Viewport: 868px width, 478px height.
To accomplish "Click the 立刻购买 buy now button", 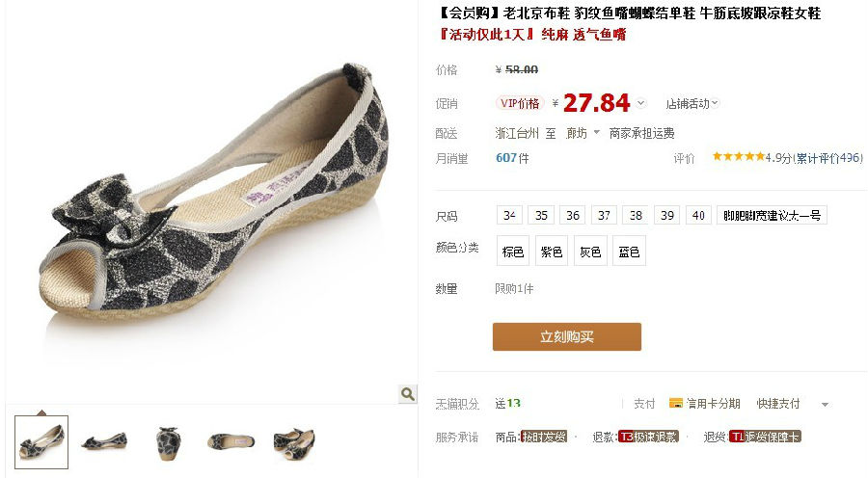I will [567, 336].
